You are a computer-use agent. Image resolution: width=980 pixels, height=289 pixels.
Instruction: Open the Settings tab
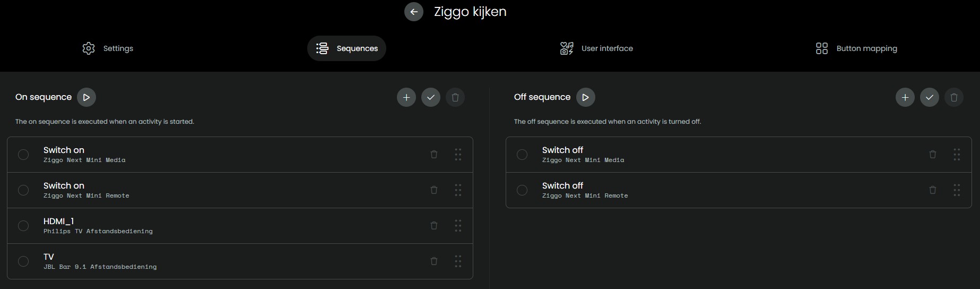click(108, 48)
